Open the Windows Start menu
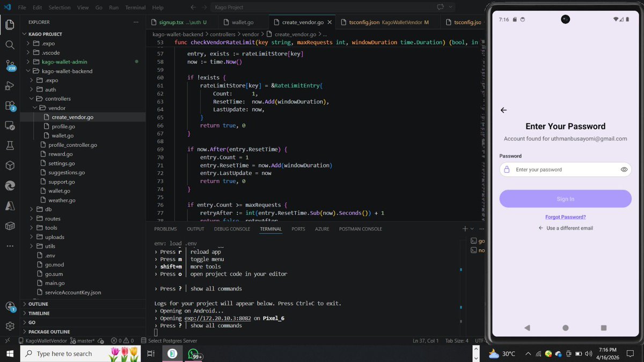This screenshot has width=644, height=362. 10,353
